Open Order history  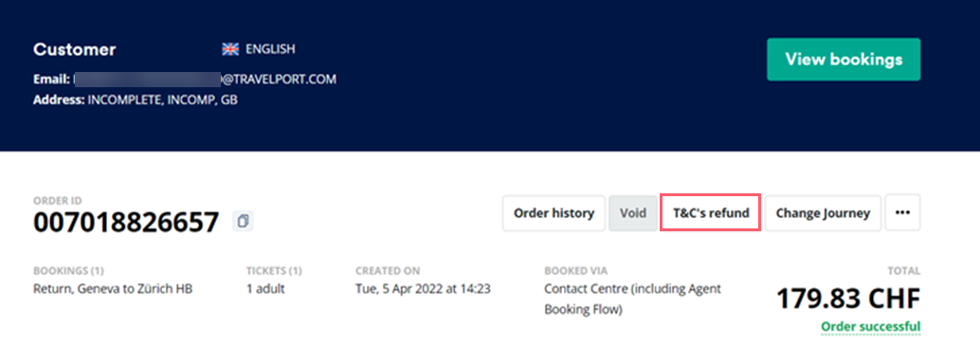coord(554,213)
